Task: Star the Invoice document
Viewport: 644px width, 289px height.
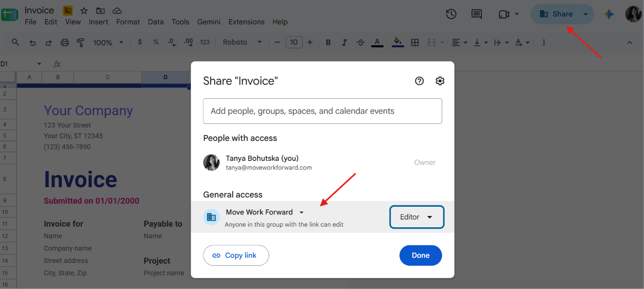Action: tap(84, 11)
